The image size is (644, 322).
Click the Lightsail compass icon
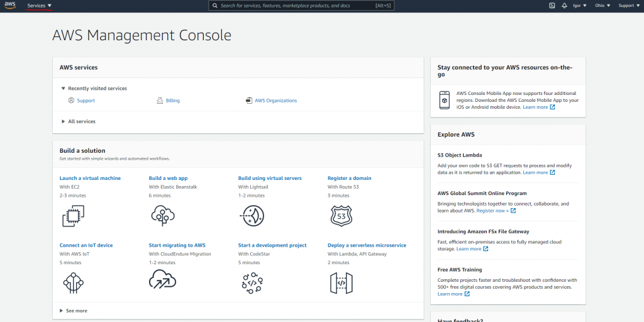click(x=252, y=216)
